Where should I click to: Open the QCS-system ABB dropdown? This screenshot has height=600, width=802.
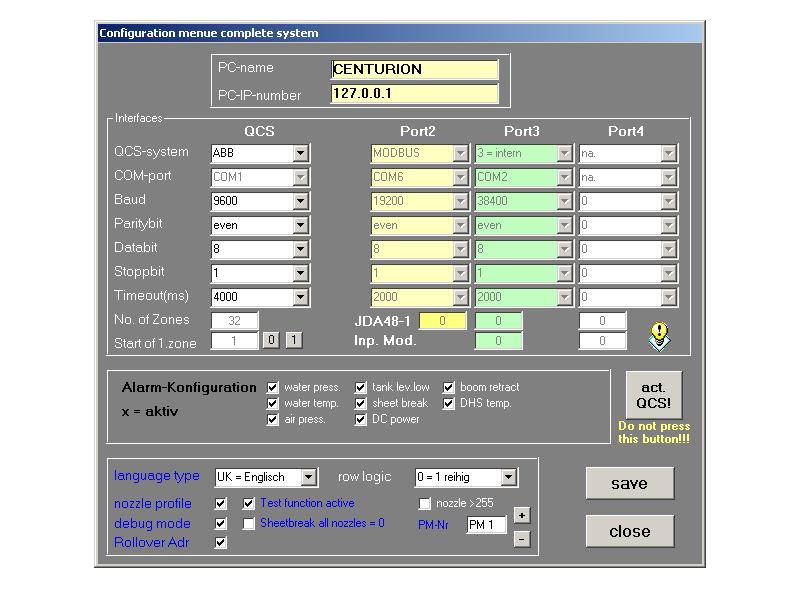pyautogui.click(x=300, y=153)
